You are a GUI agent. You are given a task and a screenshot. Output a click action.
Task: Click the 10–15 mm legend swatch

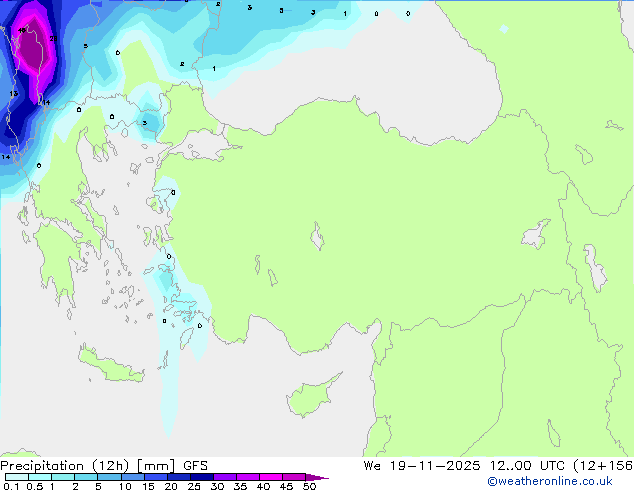tap(132, 477)
